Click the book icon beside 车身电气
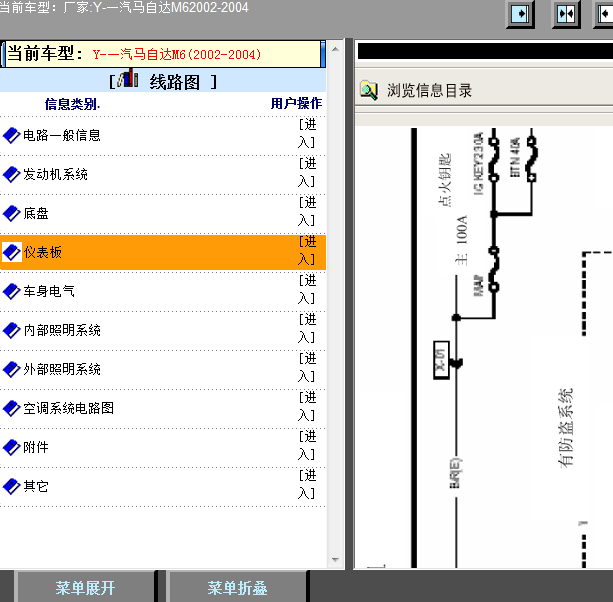Image resolution: width=613 pixels, height=602 pixels. tap(11, 291)
